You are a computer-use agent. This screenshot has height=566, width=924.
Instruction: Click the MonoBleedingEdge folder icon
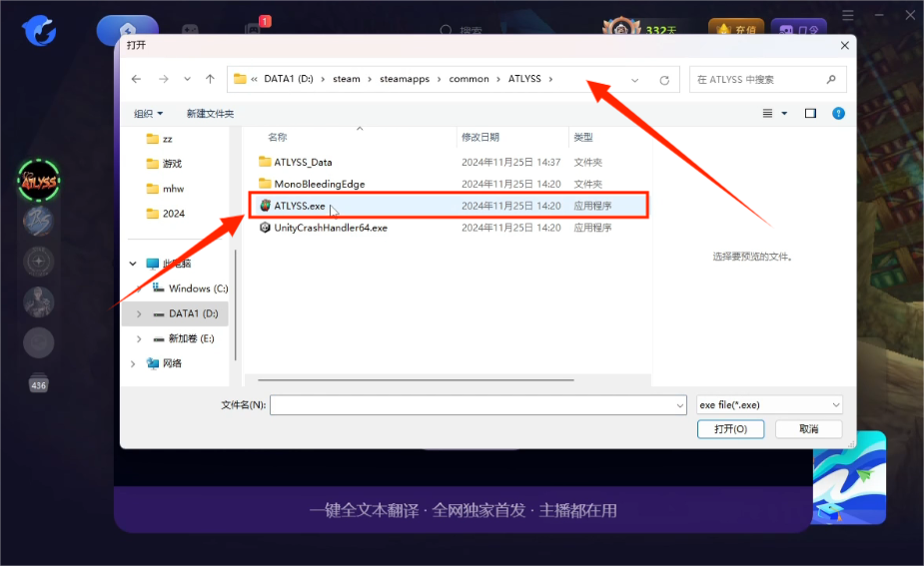click(265, 183)
